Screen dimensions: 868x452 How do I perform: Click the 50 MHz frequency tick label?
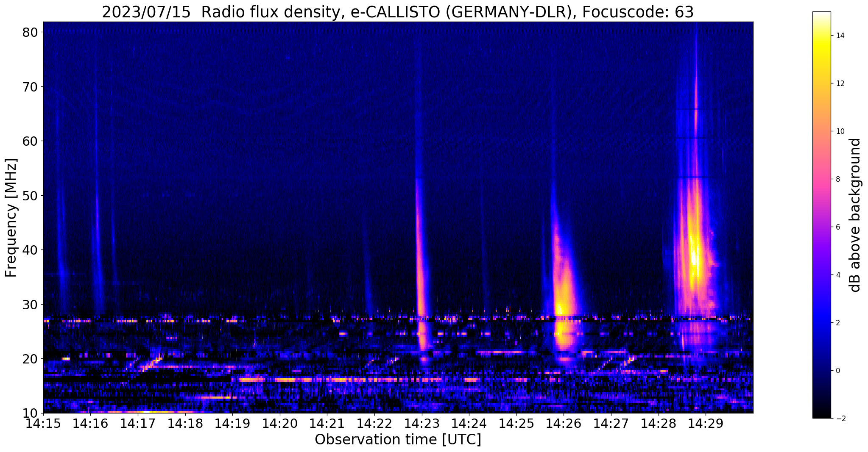click(x=31, y=196)
